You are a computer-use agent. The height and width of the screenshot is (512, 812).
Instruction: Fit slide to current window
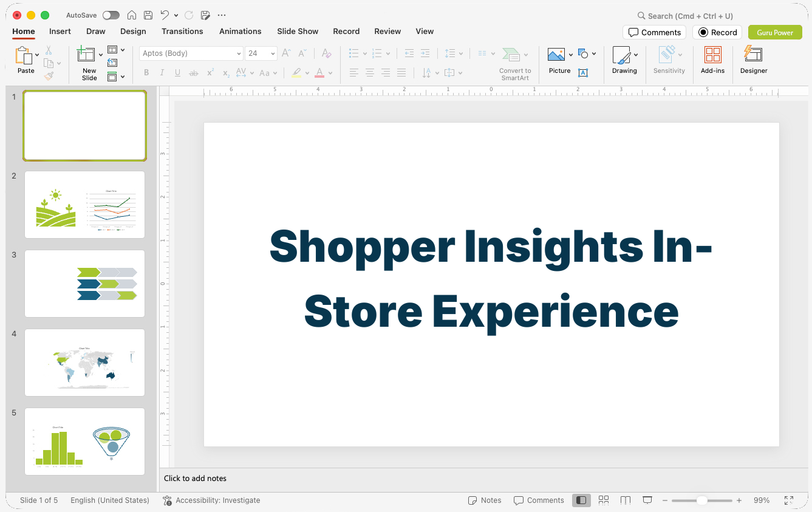(x=788, y=500)
